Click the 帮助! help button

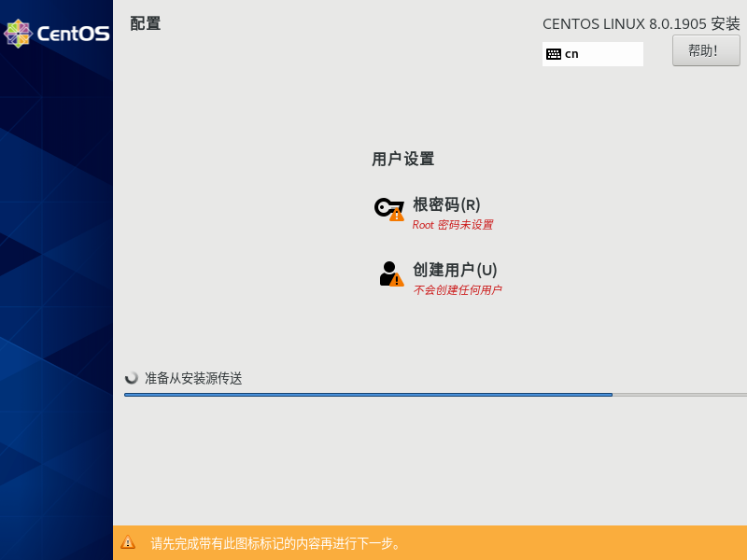pyautogui.click(x=706, y=50)
